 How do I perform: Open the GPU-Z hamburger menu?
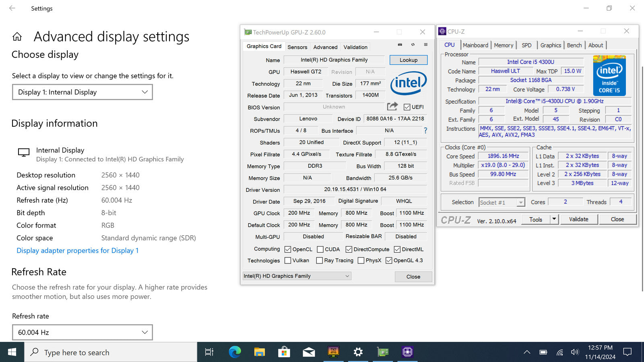[x=425, y=45]
